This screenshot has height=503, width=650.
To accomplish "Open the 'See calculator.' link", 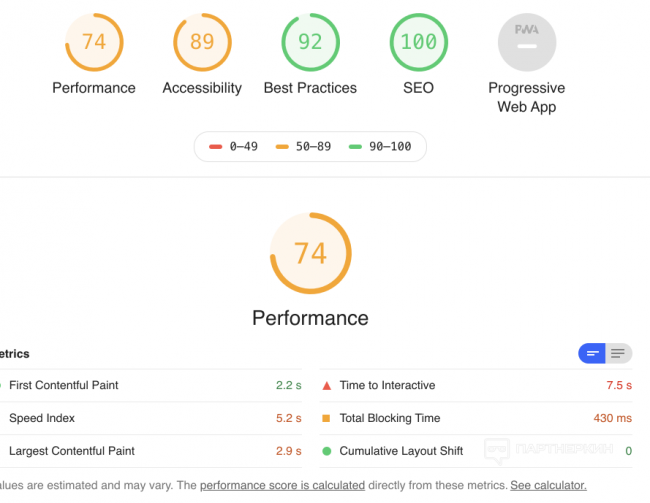I will [549, 485].
